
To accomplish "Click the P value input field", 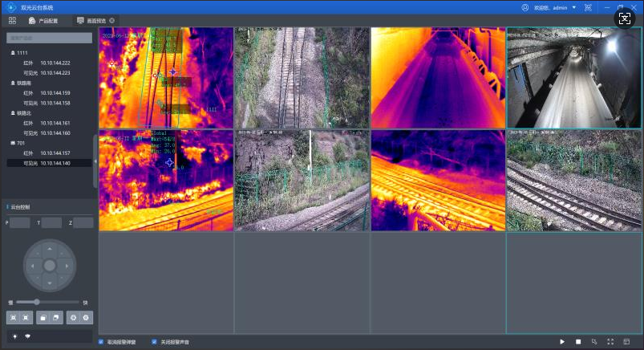I will coord(20,223).
